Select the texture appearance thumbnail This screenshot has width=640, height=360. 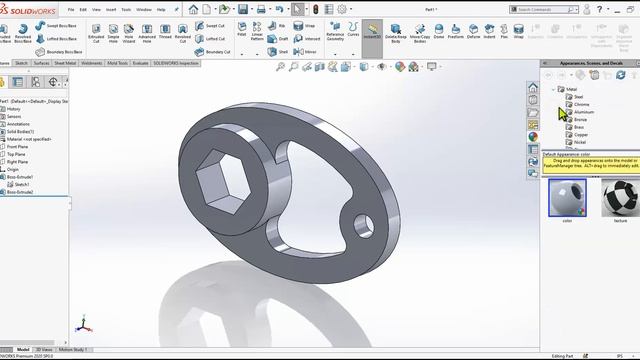[620, 198]
